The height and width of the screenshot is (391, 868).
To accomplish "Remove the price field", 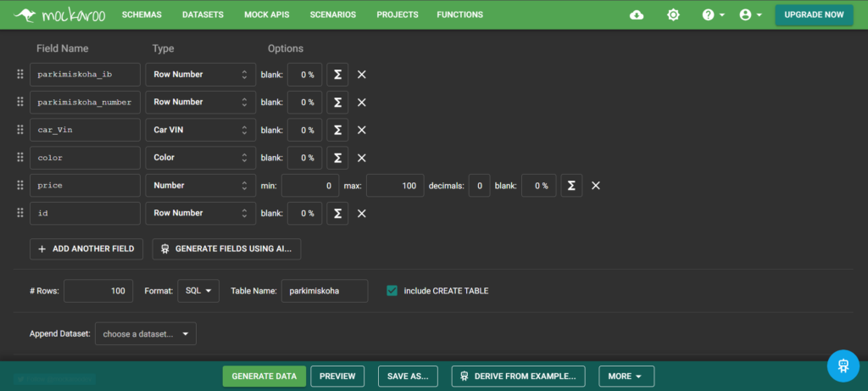I will click(x=596, y=186).
